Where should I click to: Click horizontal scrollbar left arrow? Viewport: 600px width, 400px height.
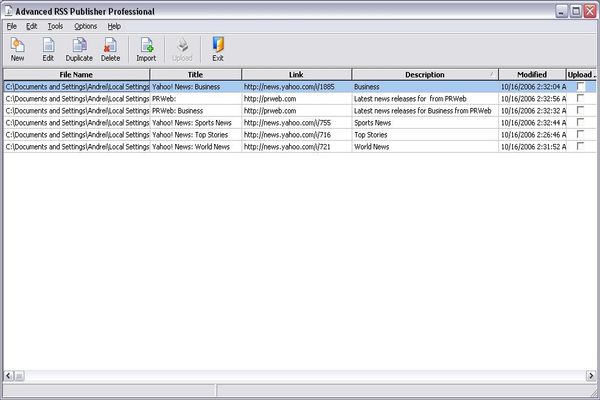(x=8, y=376)
